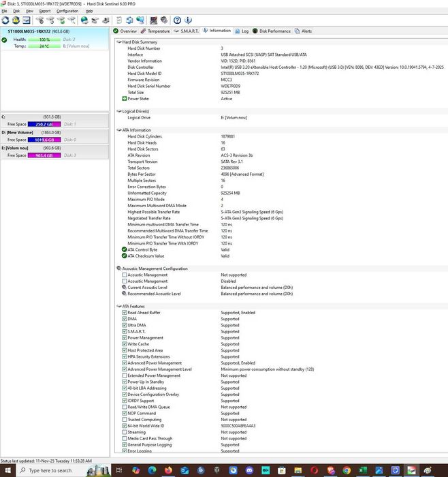448x477 pixels.
Task: Switch to the S.M.A.R.T. tab
Action: [187, 31]
